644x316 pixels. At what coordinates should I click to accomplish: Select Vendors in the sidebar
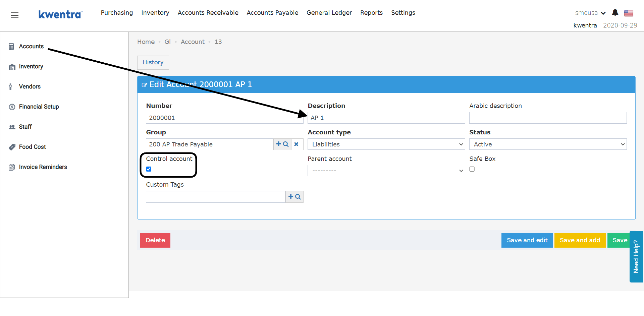[x=30, y=87]
